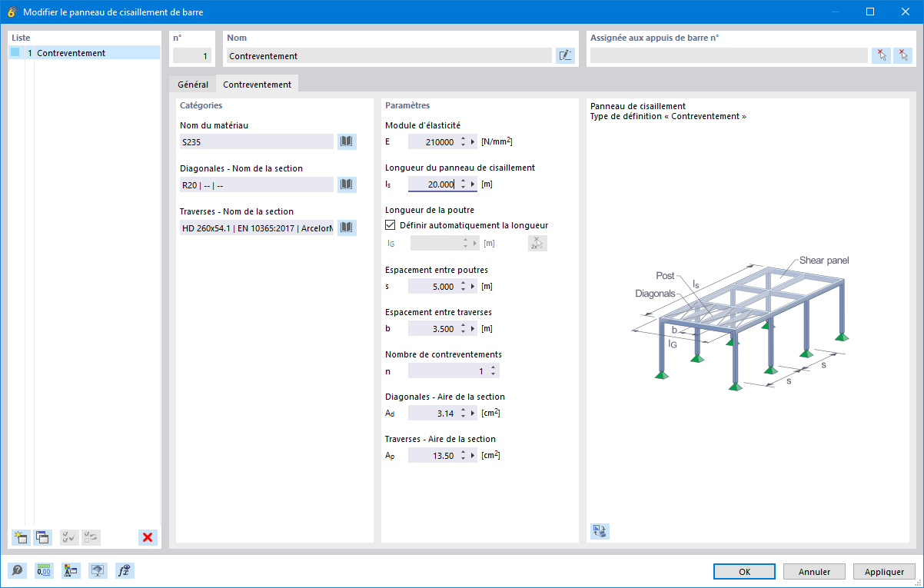This screenshot has height=588, width=924.
Task: Open section library for Traverses HD 260x54.1
Action: pyautogui.click(x=347, y=228)
